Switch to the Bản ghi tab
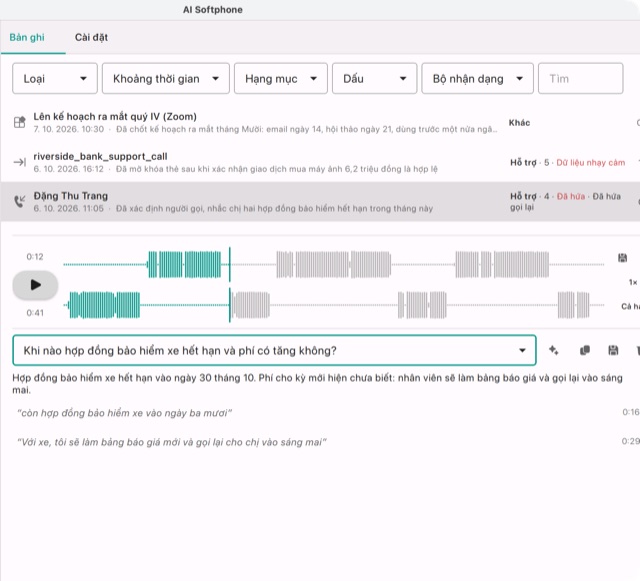The height and width of the screenshot is (581, 640). click(x=27, y=38)
